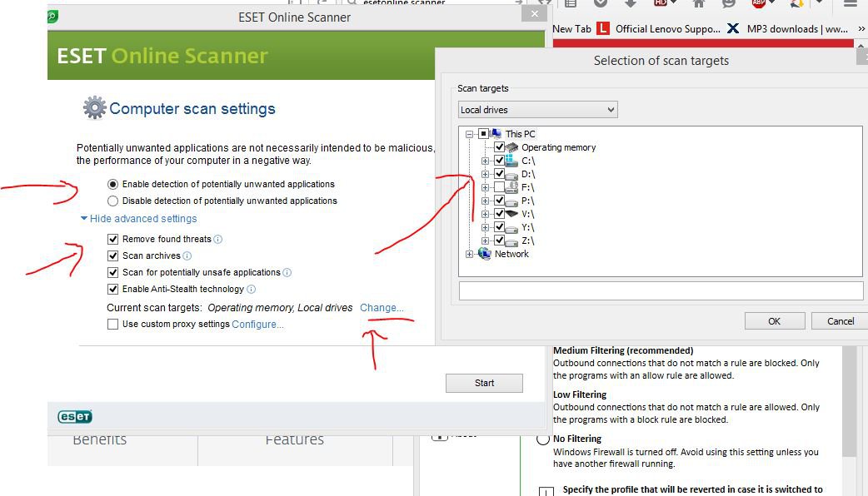This screenshot has width=868, height=496.
Task: Expand the C:\ drive node
Action: [x=485, y=161]
